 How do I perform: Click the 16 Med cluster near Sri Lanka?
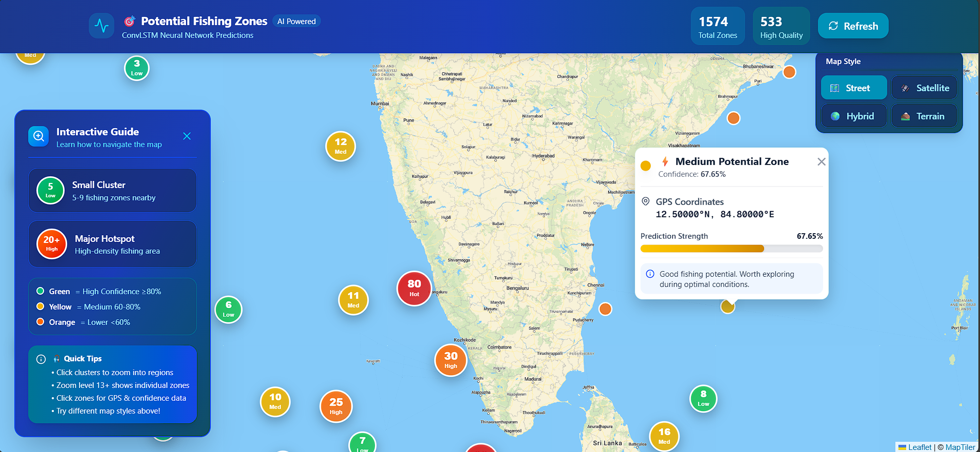[664, 436]
